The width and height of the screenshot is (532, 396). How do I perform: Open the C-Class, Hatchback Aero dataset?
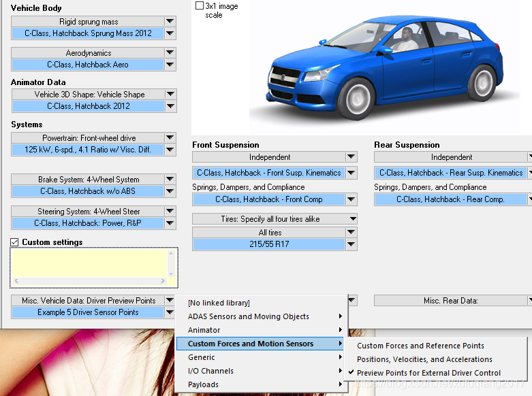pos(88,65)
